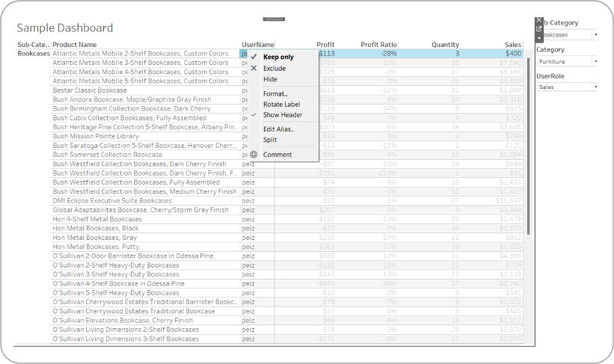The image size is (614, 364).
Task: Select Bush Westfield Bookcases, Medium Cherry Finish
Action: (x=144, y=191)
